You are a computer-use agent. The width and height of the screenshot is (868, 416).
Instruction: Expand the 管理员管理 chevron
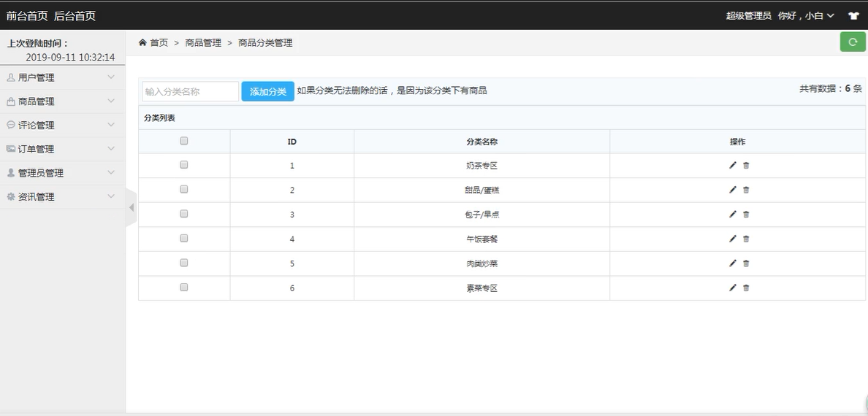point(111,172)
